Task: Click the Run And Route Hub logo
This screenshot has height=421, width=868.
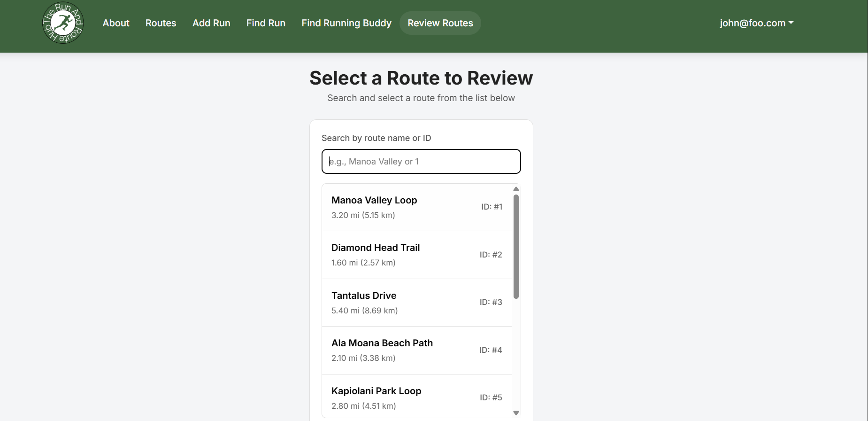Action: 62,23
